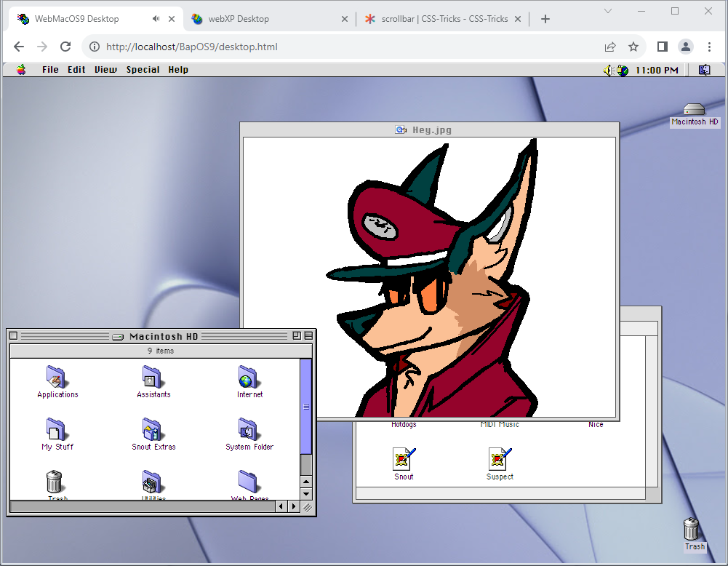Open the Apple menu icon
This screenshot has height=566, width=728.
pos(21,70)
